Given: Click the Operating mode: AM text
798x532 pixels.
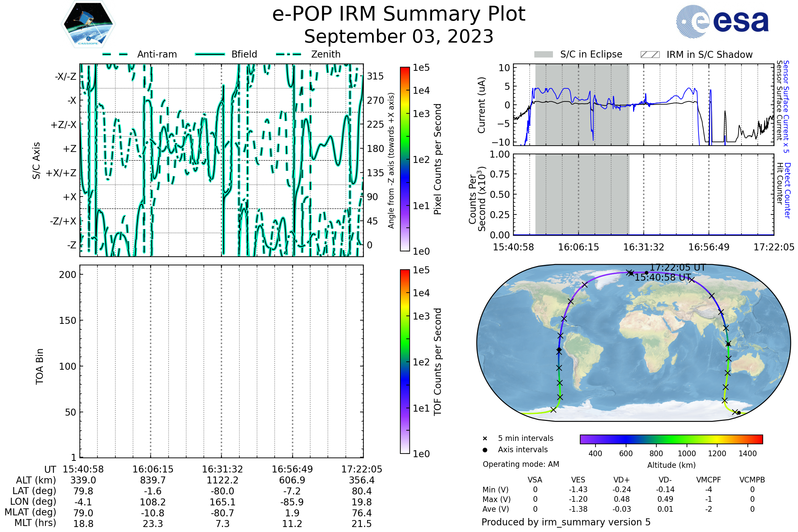Looking at the screenshot, I should pyautogui.click(x=521, y=464).
